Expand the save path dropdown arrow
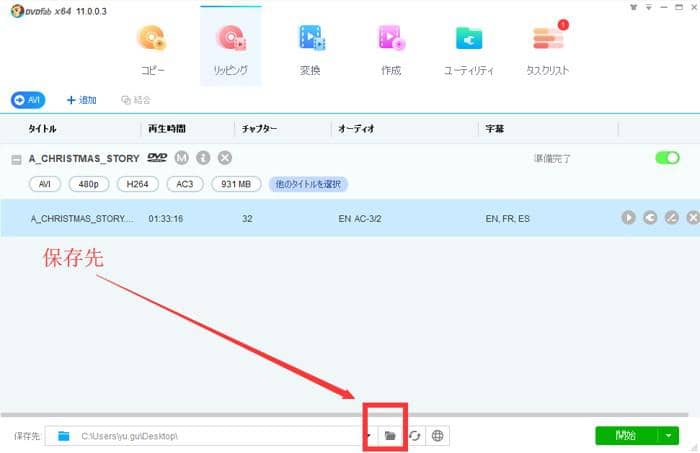The height and width of the screenshot is (453, 700). click(369, 436)
